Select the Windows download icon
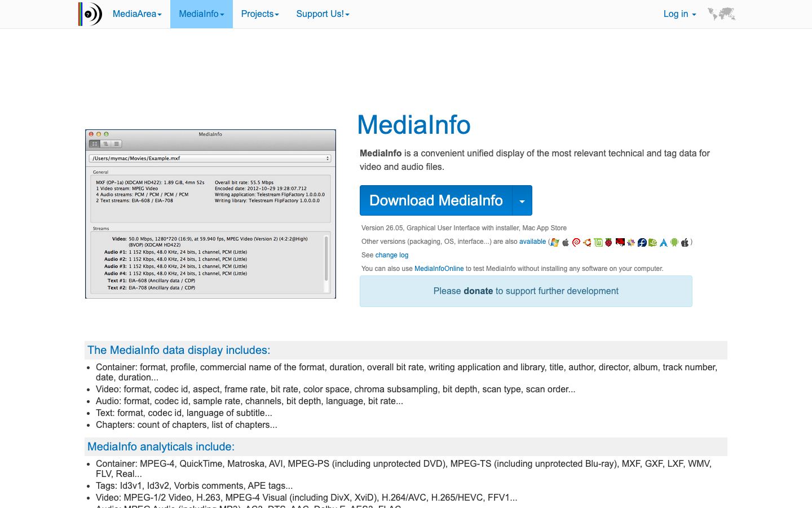 click(555, 242)
